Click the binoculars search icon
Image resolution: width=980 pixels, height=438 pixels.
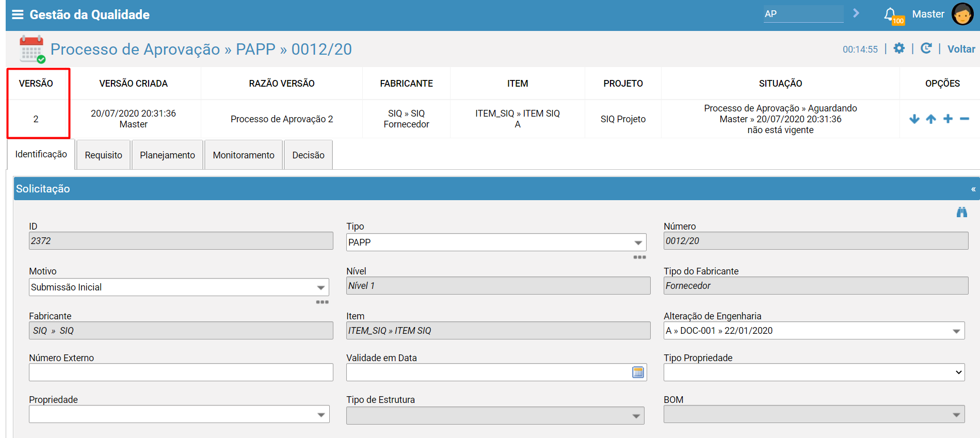pyautogui.click(x=962, y=212)
